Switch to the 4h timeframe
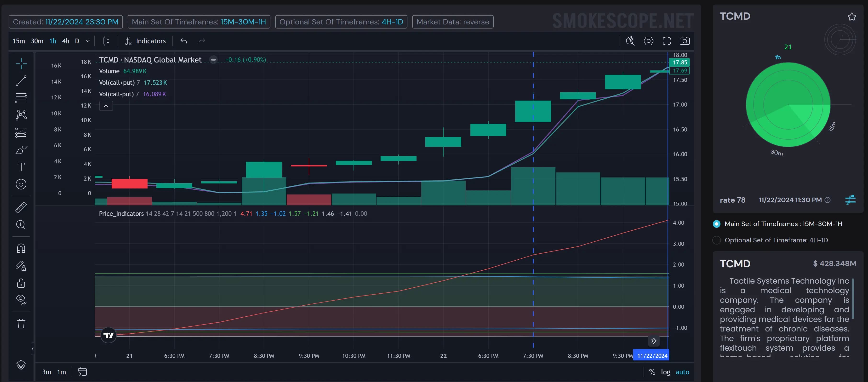The height and width of the screenshot is (382, 868). pos(65,41)
